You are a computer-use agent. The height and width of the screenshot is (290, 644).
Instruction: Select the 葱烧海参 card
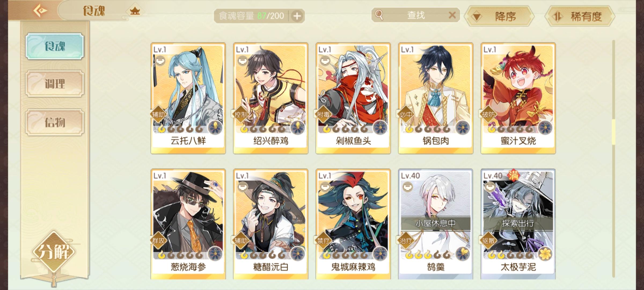[188, 224]
